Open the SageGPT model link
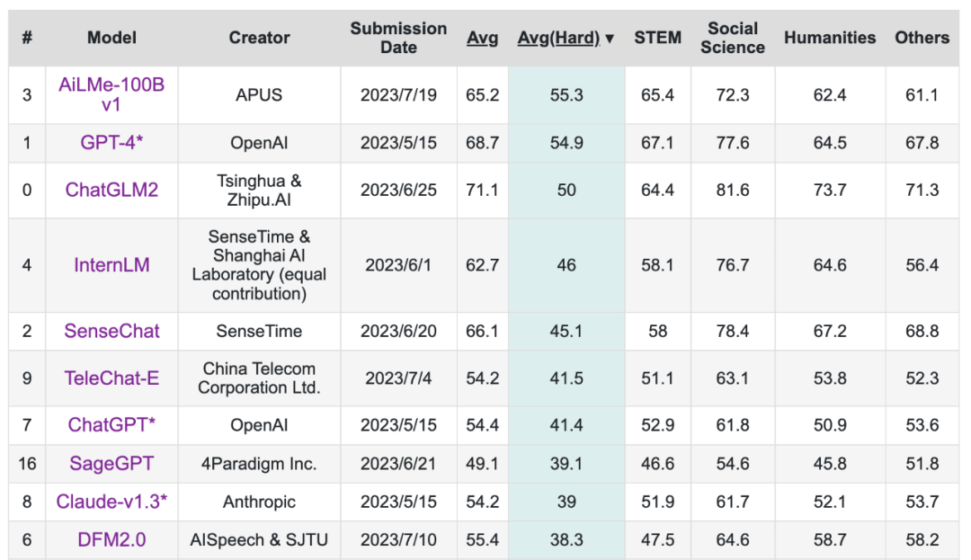This screenshot has width=971, height=560. 111,463
